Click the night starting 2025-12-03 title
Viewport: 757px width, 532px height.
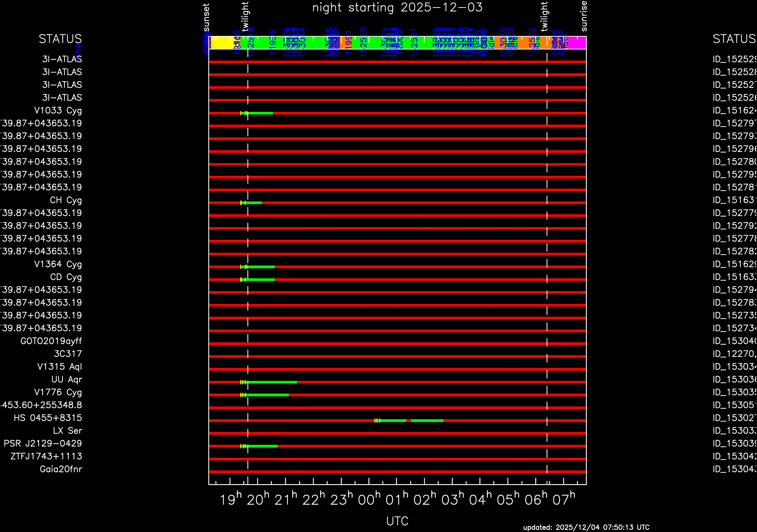[x=397, y=7]
